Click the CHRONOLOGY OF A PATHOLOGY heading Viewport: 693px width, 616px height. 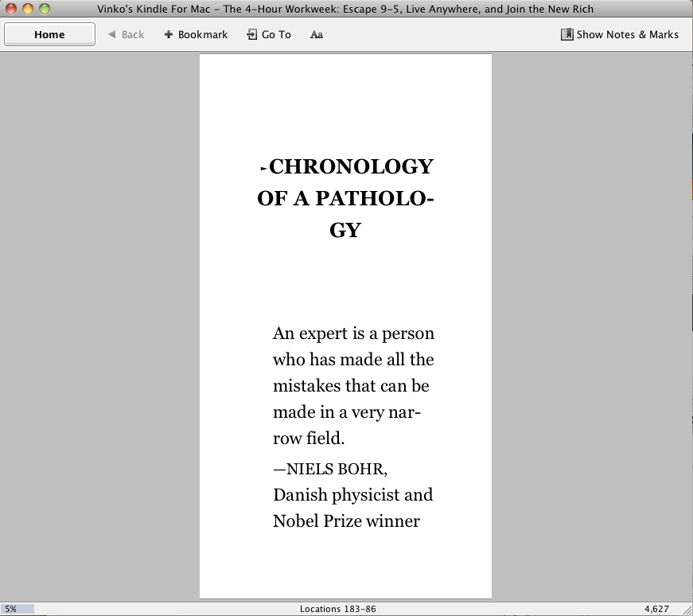pyautogui.click(x=345, y=198)
